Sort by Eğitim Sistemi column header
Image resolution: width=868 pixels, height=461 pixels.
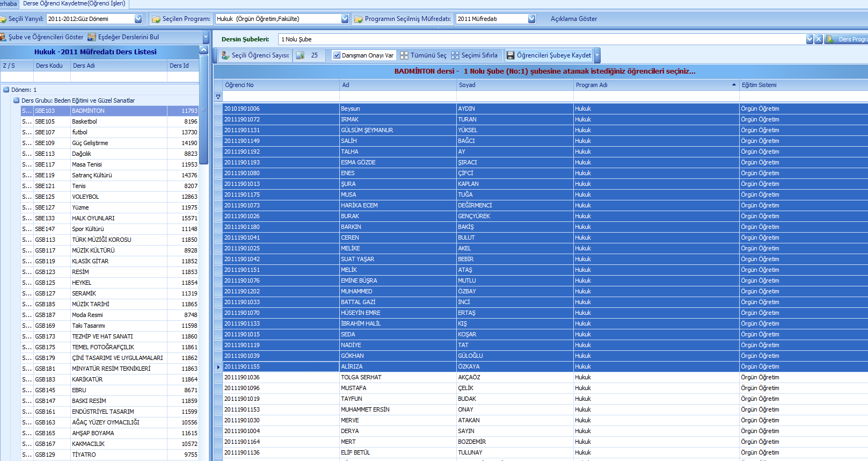pos(803,85)
